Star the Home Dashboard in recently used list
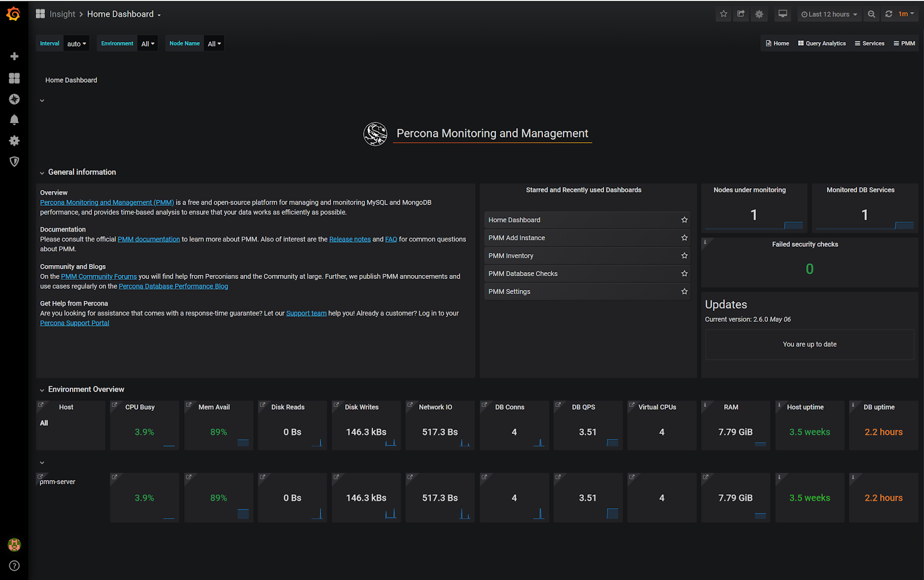The width and height of the screenshot is (924, 580). click(684, 220)
